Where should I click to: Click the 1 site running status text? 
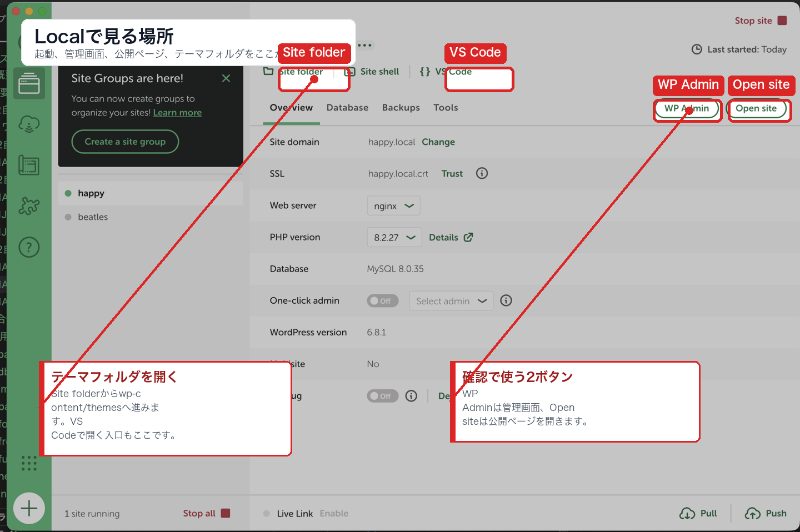pos(92,514)
